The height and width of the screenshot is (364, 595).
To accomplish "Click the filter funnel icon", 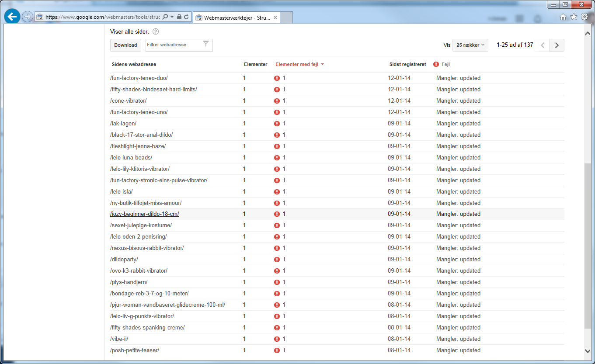I will point(206,43).
